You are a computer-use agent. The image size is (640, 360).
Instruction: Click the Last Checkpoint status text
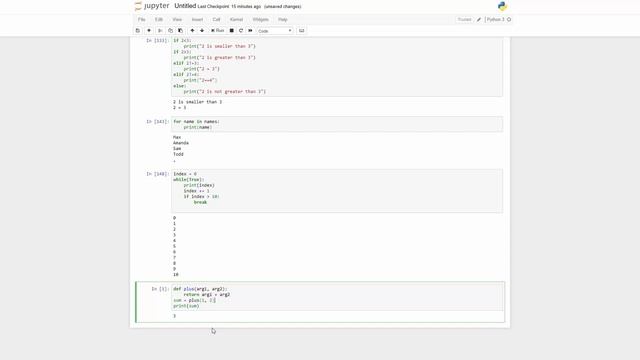[229, 7]
